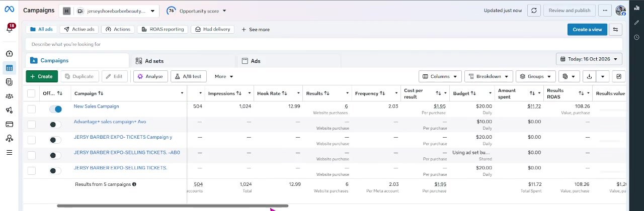Screen dimensions: 644x211
Task: Select the Active ads view
Action: pos(78,29)
